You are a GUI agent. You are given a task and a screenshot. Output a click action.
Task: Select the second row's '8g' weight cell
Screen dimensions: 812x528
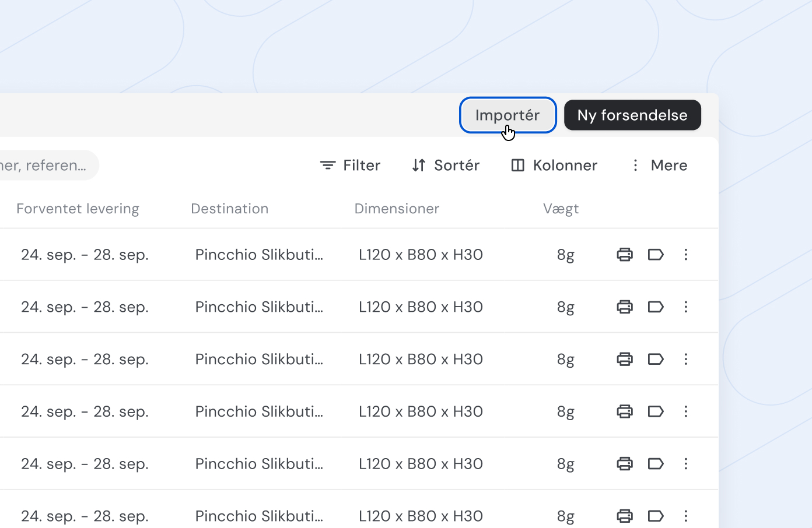566,307
